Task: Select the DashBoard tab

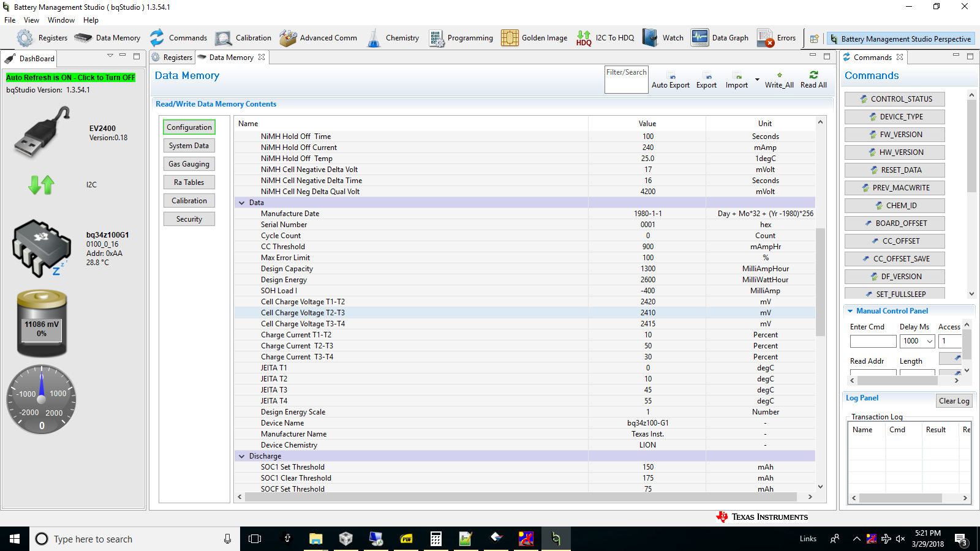Action: pos(30,59)
